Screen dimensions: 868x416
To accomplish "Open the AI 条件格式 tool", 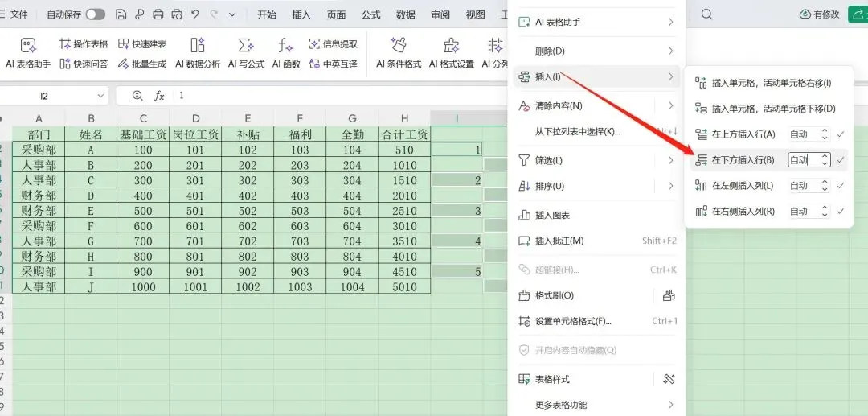I will (399, 54).
